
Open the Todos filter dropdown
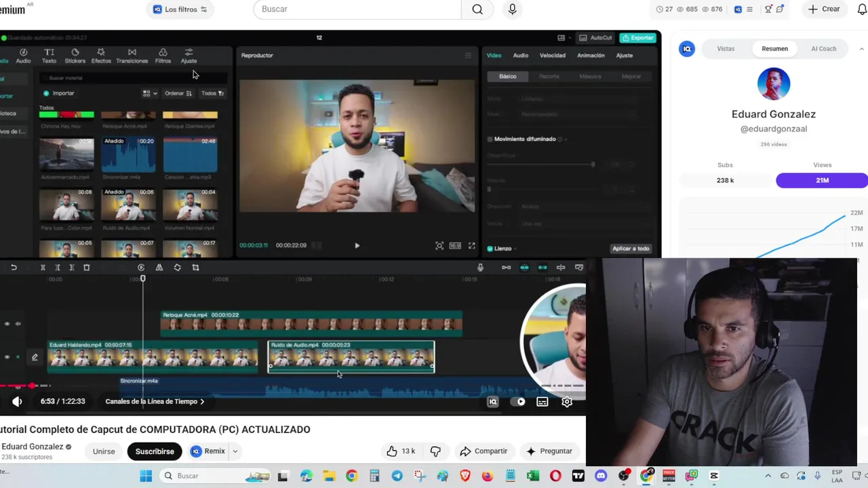click(x=212, y=94)
